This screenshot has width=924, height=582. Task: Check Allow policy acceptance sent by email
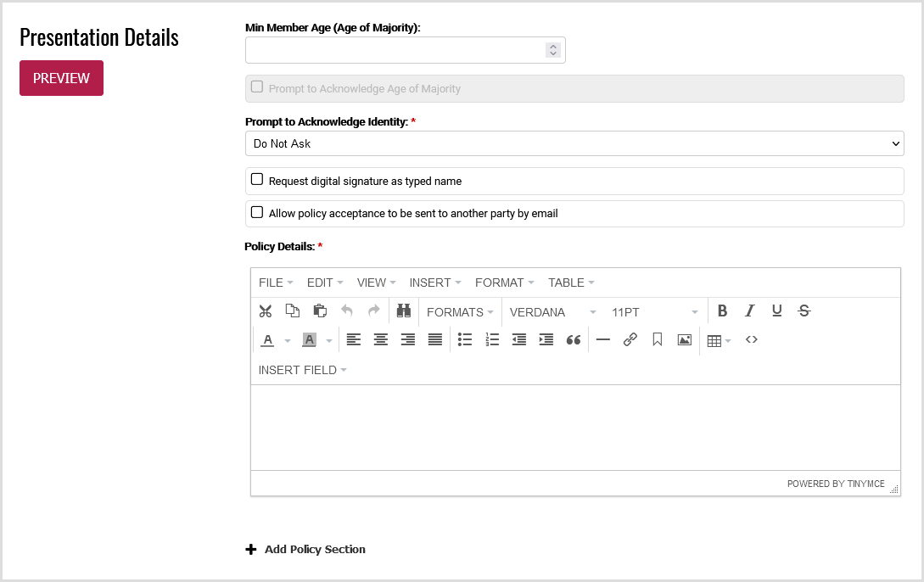coord(257,213)
